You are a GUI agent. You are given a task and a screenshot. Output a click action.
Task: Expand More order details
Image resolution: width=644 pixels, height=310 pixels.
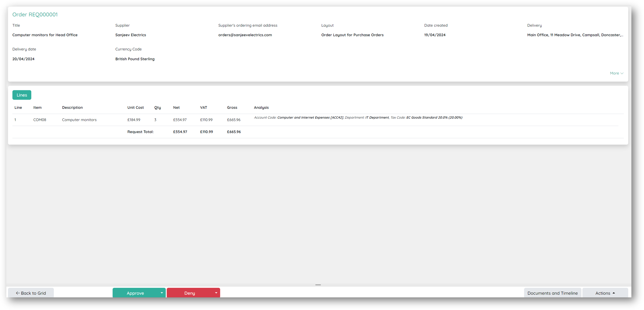[x=616, y=73]
